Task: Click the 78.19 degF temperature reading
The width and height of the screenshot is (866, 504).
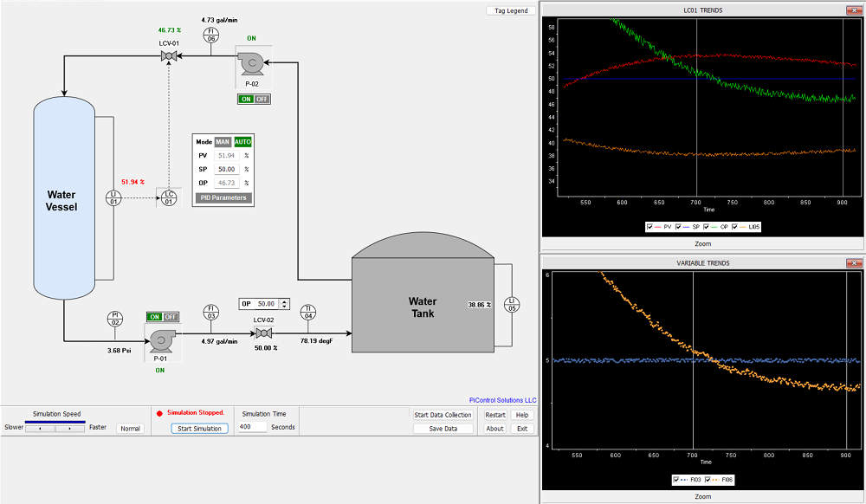Action: point(316,340)
